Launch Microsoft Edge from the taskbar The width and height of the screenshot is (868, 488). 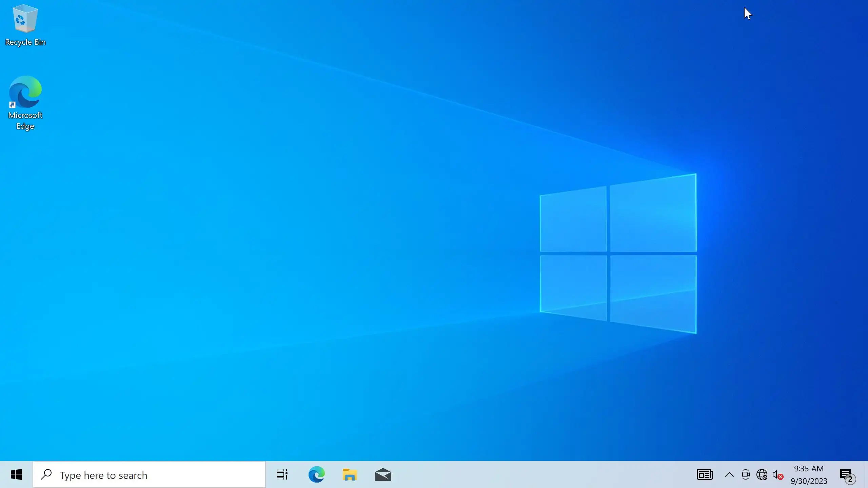coord(316,475)
